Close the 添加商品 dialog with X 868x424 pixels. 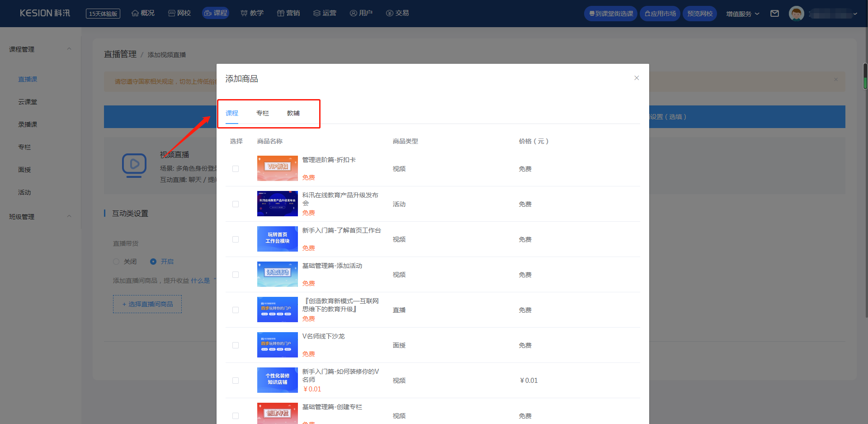[637, 78]
